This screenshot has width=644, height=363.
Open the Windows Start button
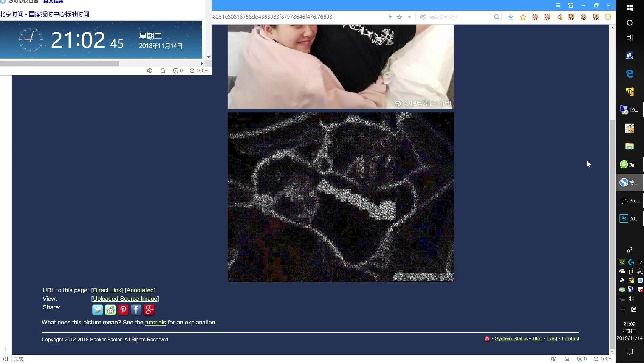click(x=630, y=7)
